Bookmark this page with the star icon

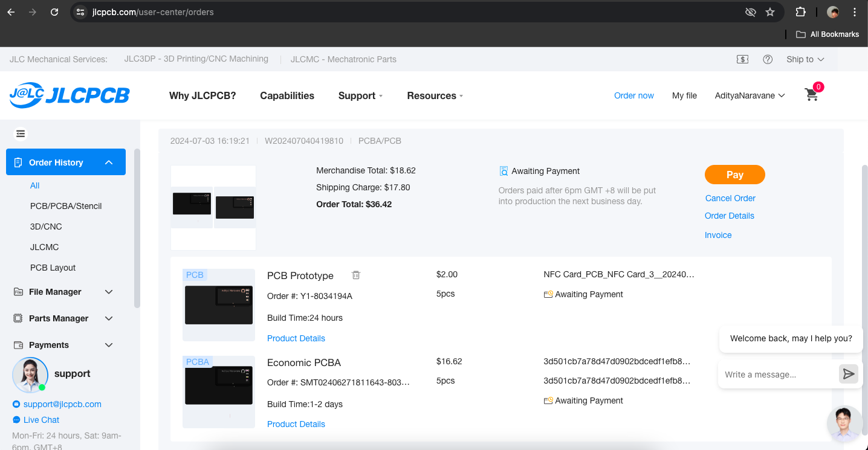click(x=770, y=12)
